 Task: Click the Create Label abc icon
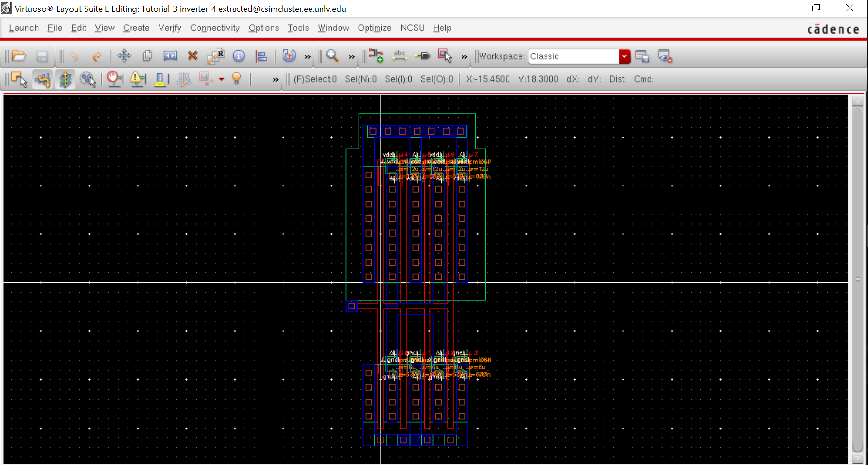[399, 56]
